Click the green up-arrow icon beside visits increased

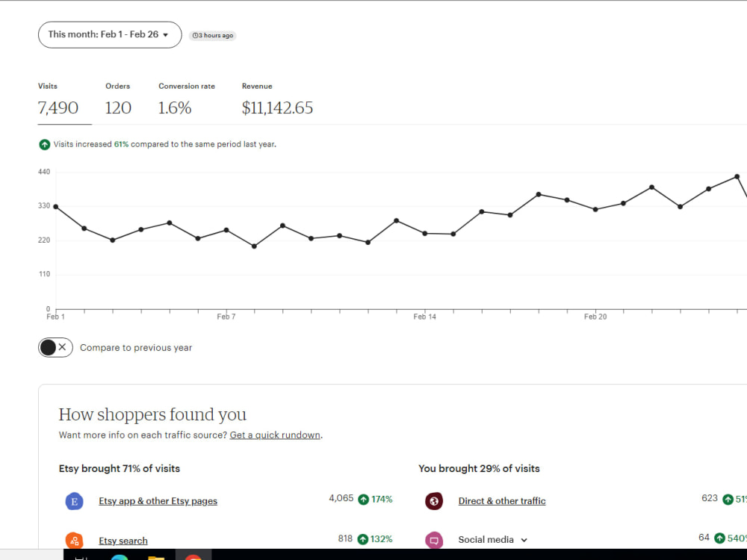pyautogui.click(x=44, y=144)
